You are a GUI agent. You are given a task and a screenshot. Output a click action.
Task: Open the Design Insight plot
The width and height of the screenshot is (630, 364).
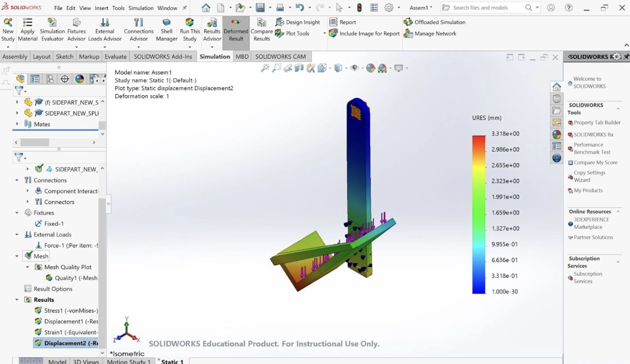point(298,22)
